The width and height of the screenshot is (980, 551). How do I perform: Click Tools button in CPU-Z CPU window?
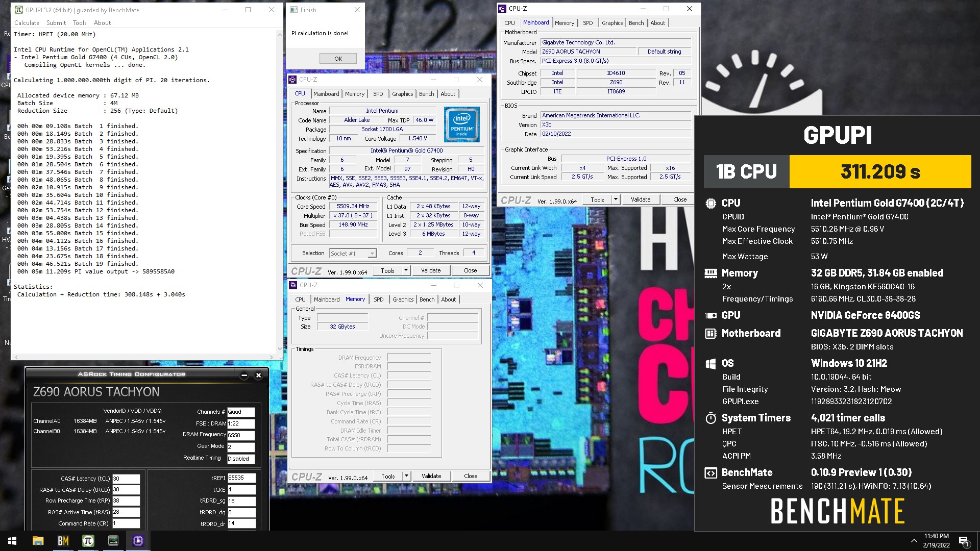click(387, 271)
